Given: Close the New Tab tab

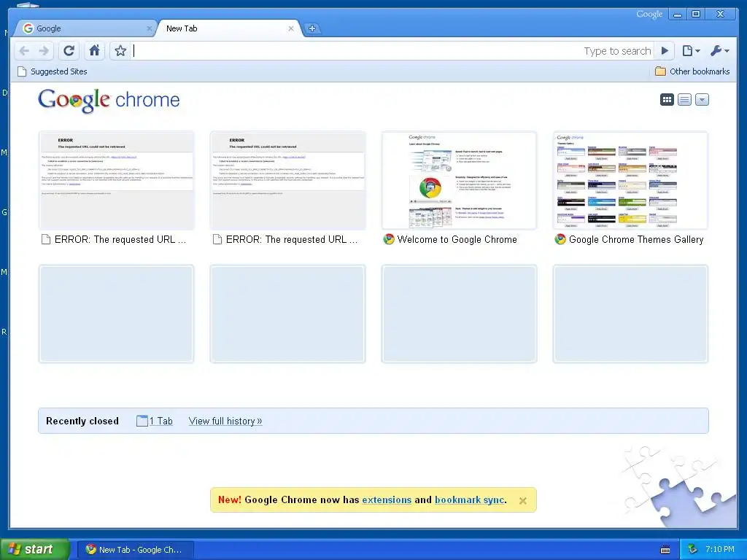Looking at the screenshot, I should 291,28.
